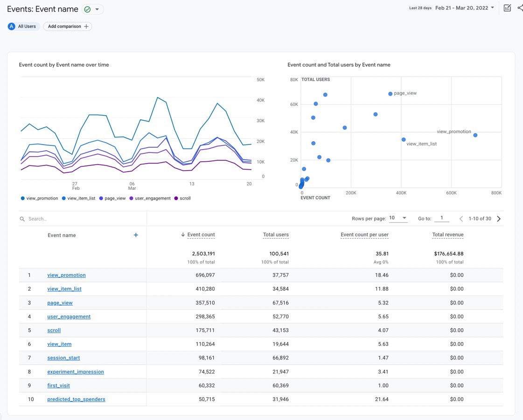Open the view_promotion event link
This screenshot has height=420, width=523.
pos(66,275)
